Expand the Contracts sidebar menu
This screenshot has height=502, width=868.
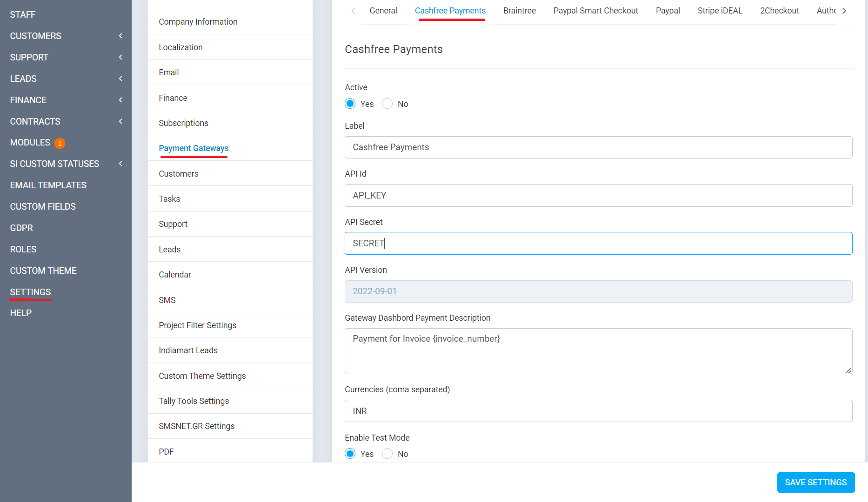point(66,121)
